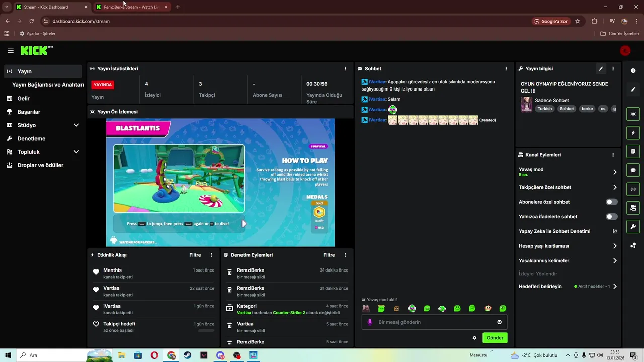Open the Tüm Yer İşaretleri bookmarks folder

coord(619,34)
